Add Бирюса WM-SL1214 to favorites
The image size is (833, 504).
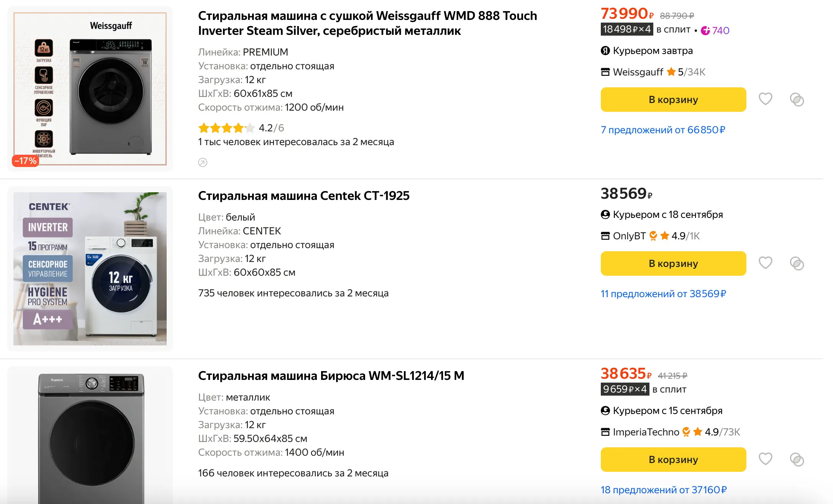pos(765,459)
